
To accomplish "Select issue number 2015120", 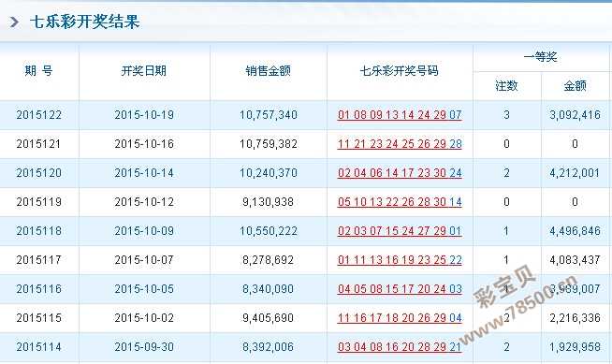I will click(x=38, y=173).
